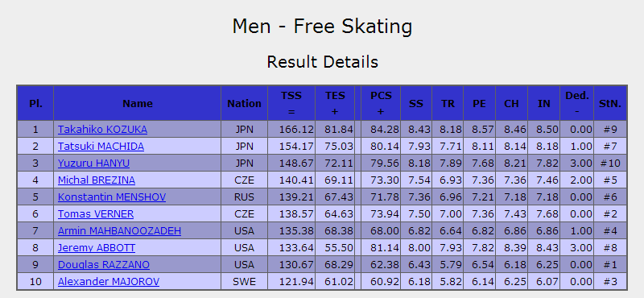Open Jeremy ABBOTT's result link
The height and width of the screenshot is (298, 644).
[x=97, y=248]
